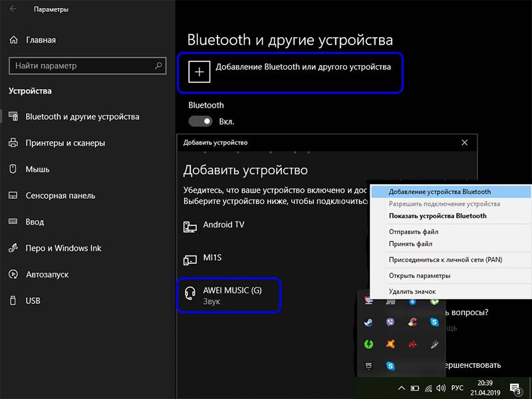Open Автозапуск settings page
This screenshot has width=532, height=399.
(x=47, y=274)
